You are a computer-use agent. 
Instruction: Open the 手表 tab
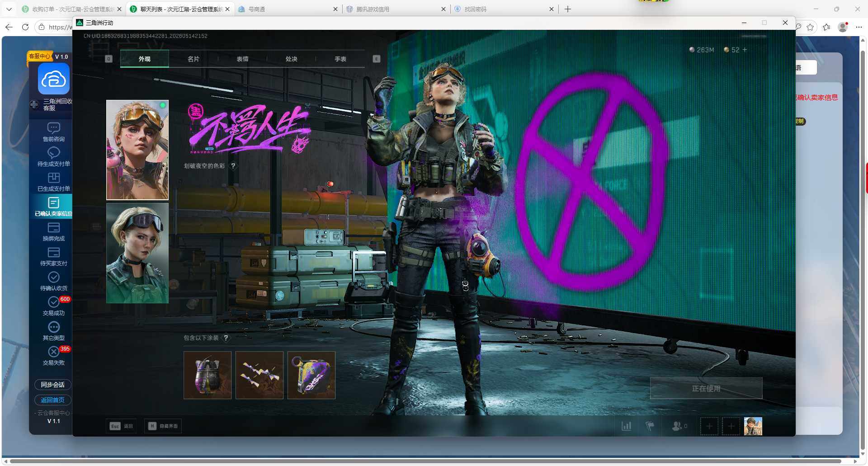coord(340,59)
